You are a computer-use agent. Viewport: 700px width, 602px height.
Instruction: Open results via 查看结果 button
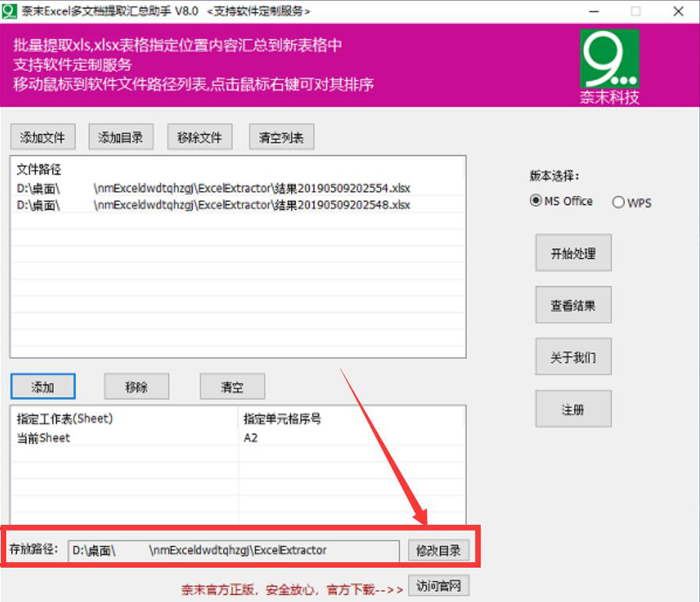(574, 305)
